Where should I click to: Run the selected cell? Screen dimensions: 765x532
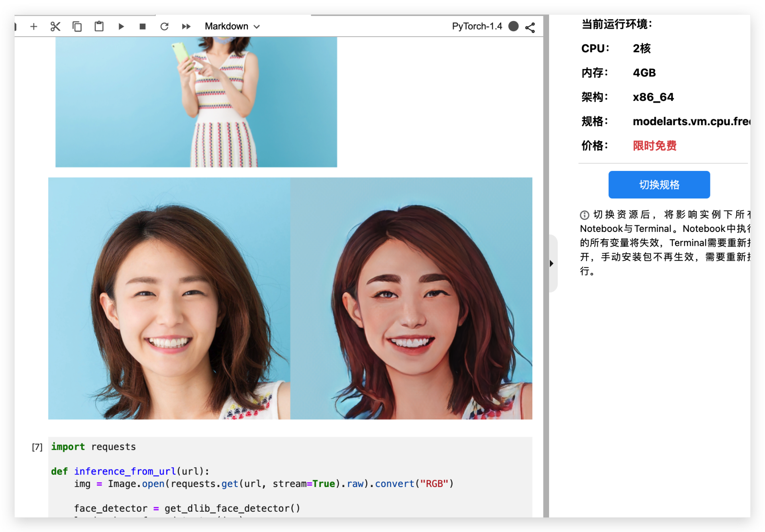[x=121, y=27]
